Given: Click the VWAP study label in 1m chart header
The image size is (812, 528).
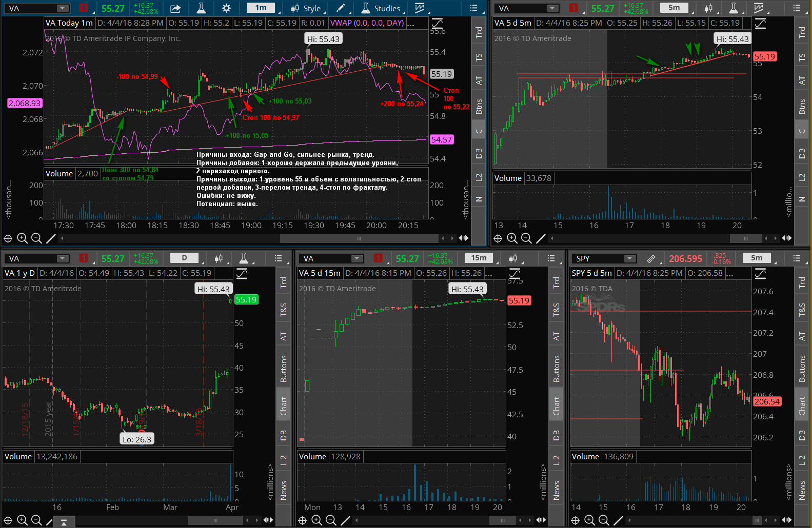Looking at the screenshot, I should coord(367,23).
